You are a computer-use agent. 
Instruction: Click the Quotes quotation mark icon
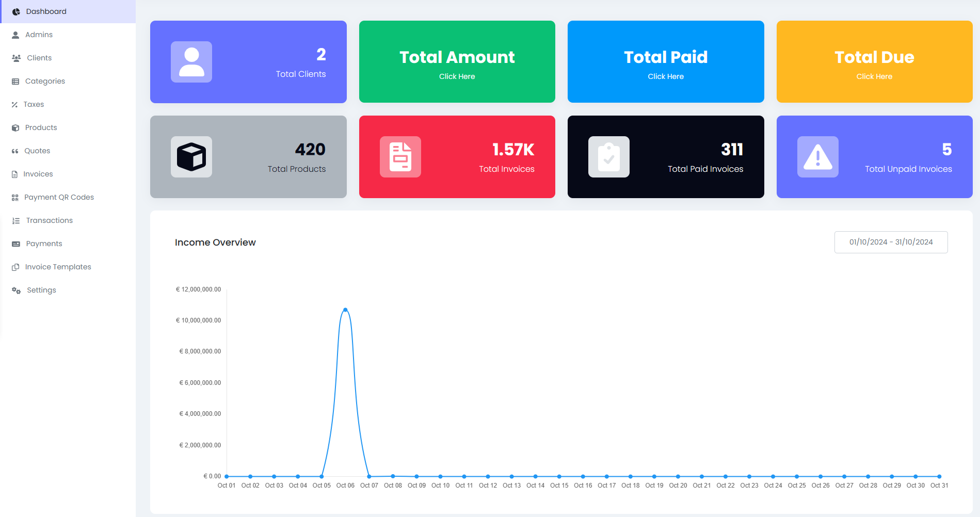(15, 151)
